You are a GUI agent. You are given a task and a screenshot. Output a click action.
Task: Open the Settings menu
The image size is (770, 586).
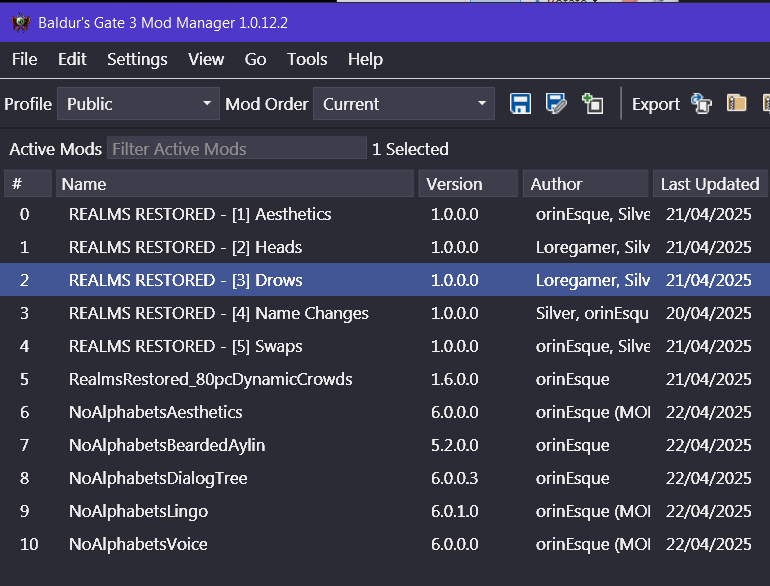(137, 59)
